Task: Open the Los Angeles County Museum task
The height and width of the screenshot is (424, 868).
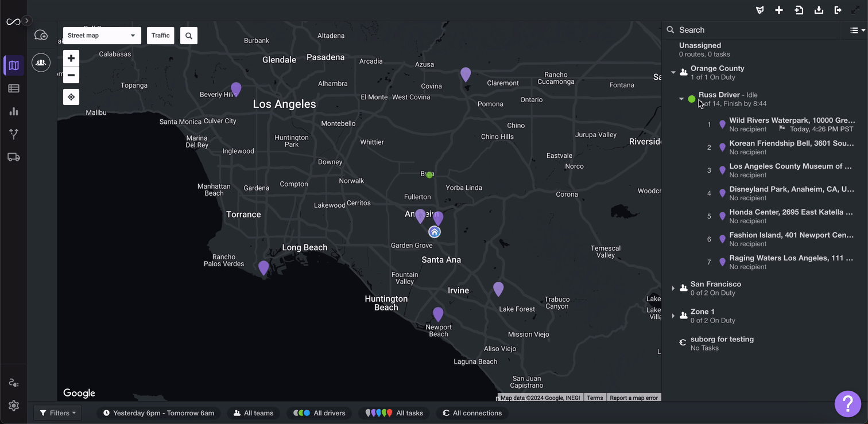Action: pyautogui.click(x=781, y=170)
